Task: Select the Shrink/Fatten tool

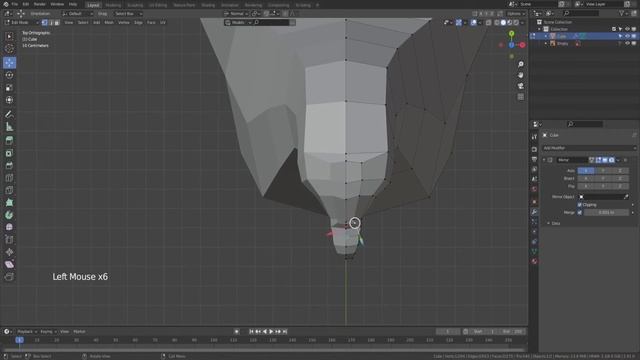Action: coord(9,252)
